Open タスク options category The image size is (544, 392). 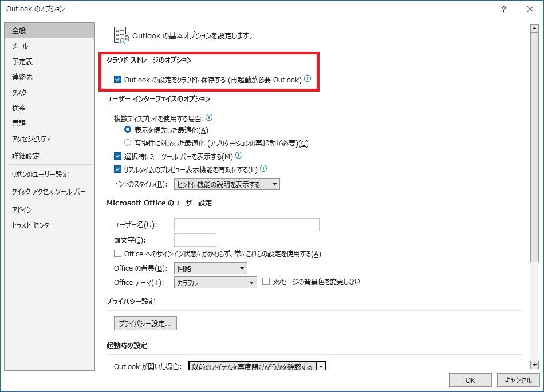[49, 92]
